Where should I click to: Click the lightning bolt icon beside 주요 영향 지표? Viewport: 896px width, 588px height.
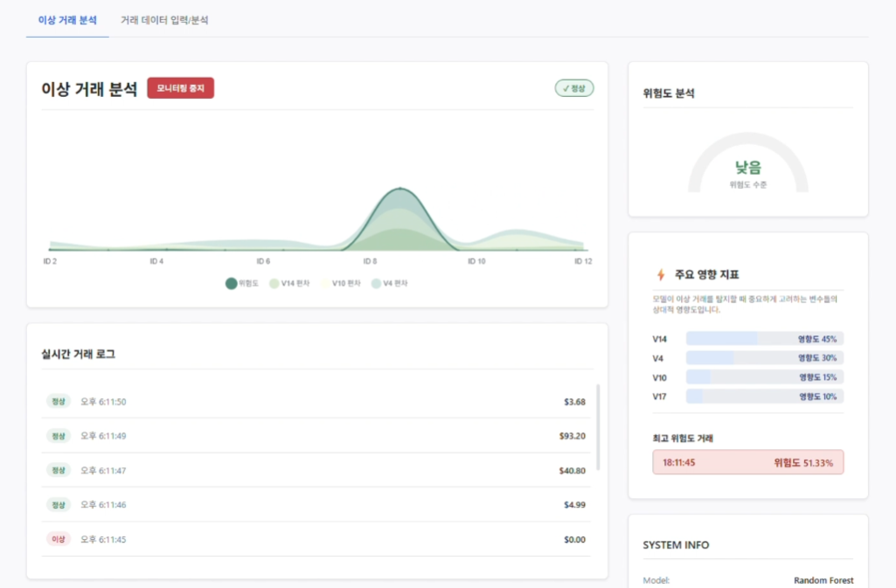(x=661, y=274)
